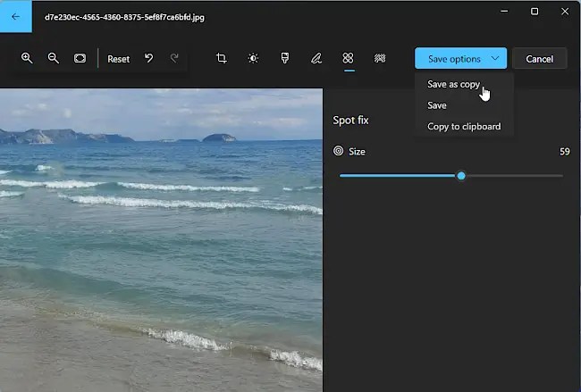The height and width of the screenshot is (392, 581).
Task: Click the Spot fix heading
Action: (x=350, y=121)
